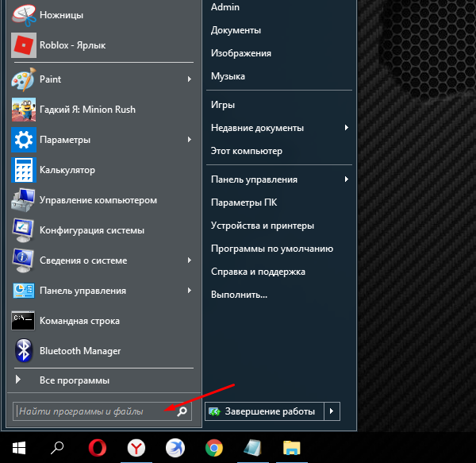Viewport: 476px width, 463px height.
Task: Select the Roblox - Ярлык label
Action: [72, 45]
